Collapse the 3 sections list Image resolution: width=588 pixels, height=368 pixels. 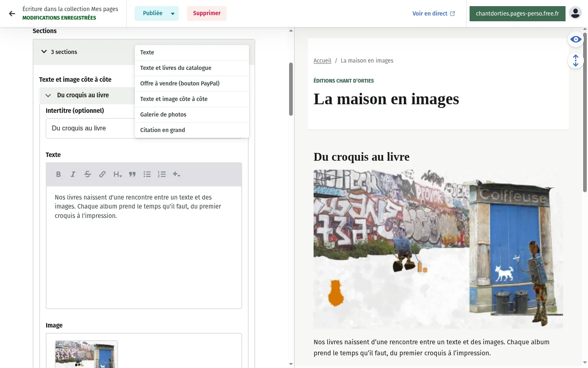[44, 52]
